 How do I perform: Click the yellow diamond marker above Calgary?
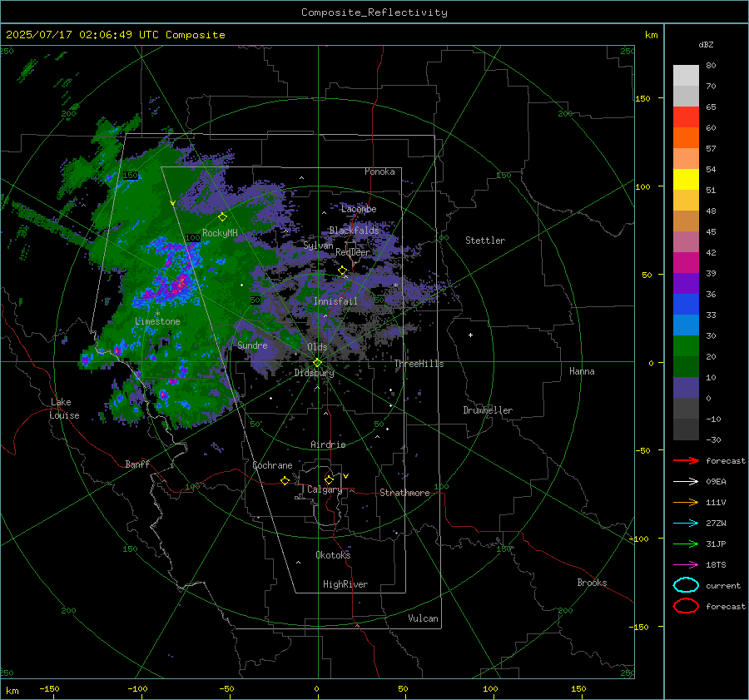[329, 479]
